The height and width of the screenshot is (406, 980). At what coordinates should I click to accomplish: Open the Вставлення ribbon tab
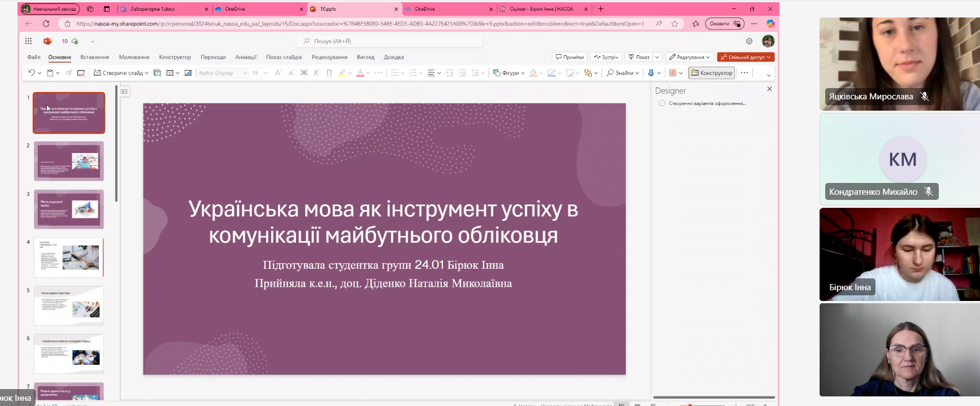point(94,57)
